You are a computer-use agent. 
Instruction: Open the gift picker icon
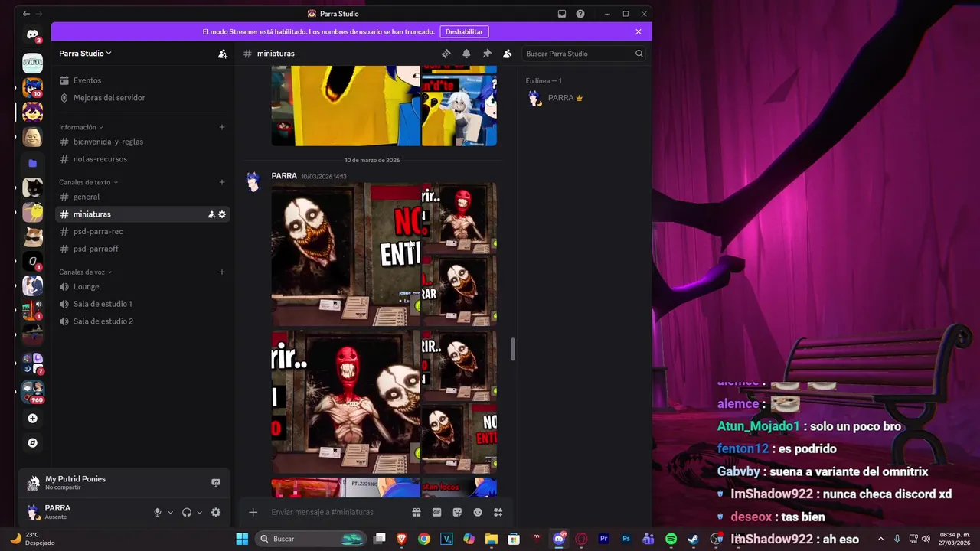click(x=416, y=512)
